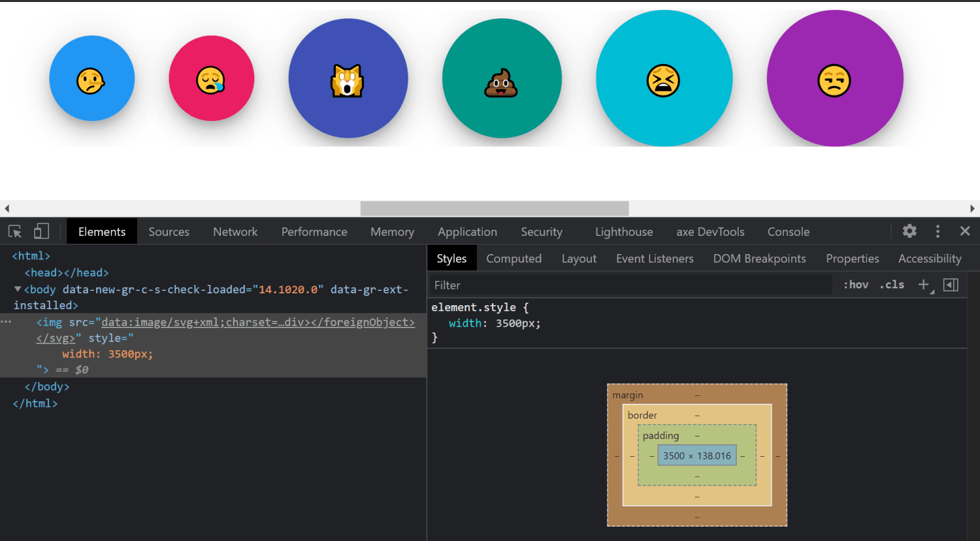Open the three-dot customize DevTools menu

click(938, 231)
